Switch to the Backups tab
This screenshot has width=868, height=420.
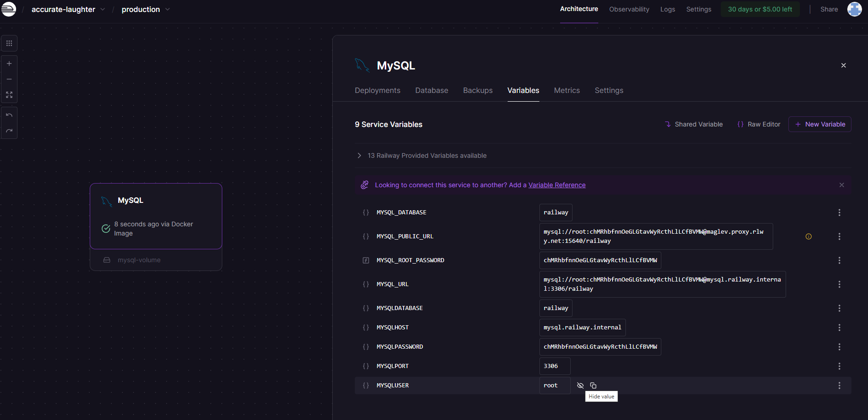(x=478, y=91)
